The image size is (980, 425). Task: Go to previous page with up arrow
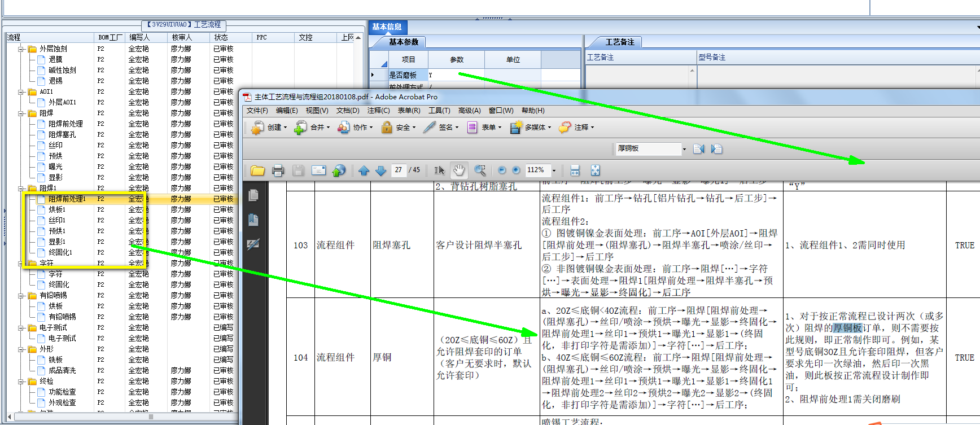tap(364, 170)
